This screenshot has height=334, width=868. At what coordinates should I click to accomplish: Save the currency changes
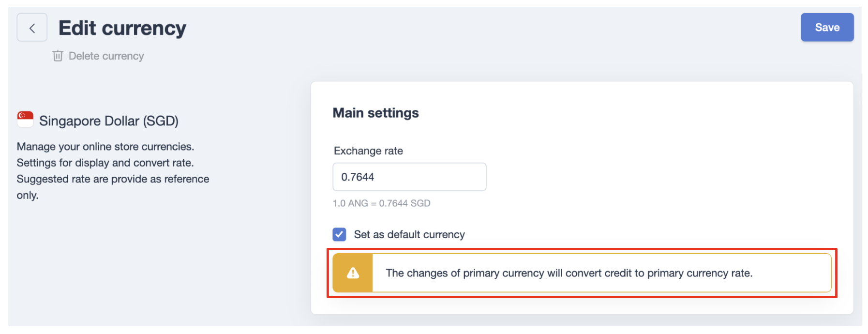(x=827, y=28)
